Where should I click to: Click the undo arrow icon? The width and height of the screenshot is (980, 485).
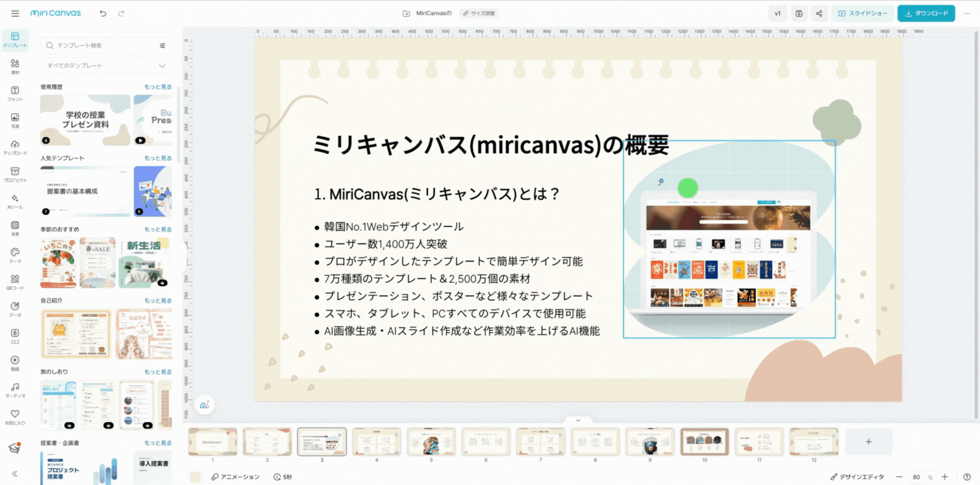pyautogui.click(x=103, y=13)
